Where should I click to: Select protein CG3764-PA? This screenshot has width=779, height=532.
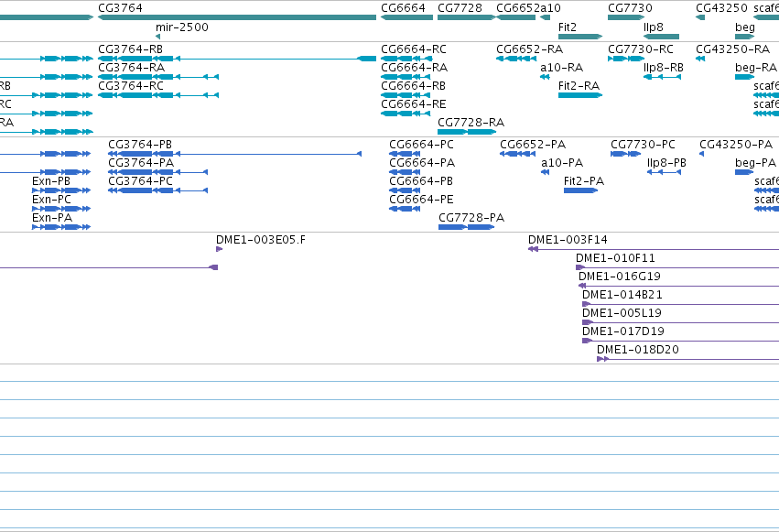(158, 172)
